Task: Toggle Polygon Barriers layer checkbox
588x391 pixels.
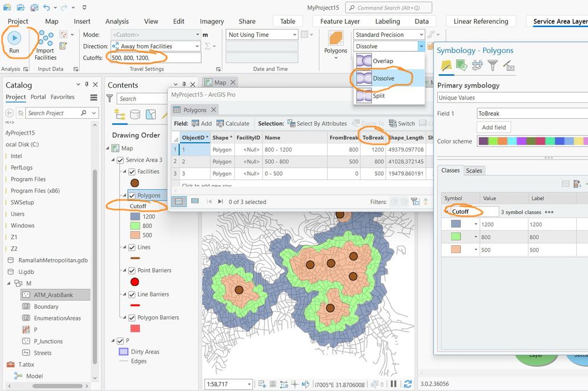Action: click(x=132, y=318)
